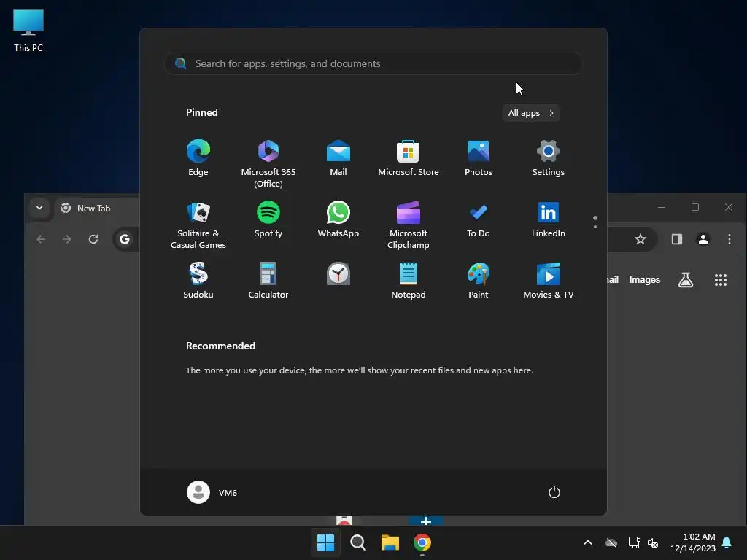
Task: Click the Windows Start button on taskbar
Action: [326, 542]
